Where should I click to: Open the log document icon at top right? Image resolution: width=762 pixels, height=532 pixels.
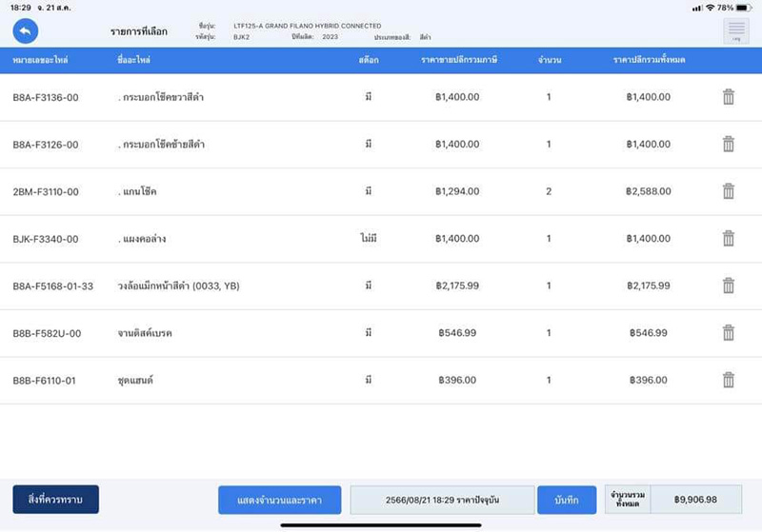pos(735,31)
